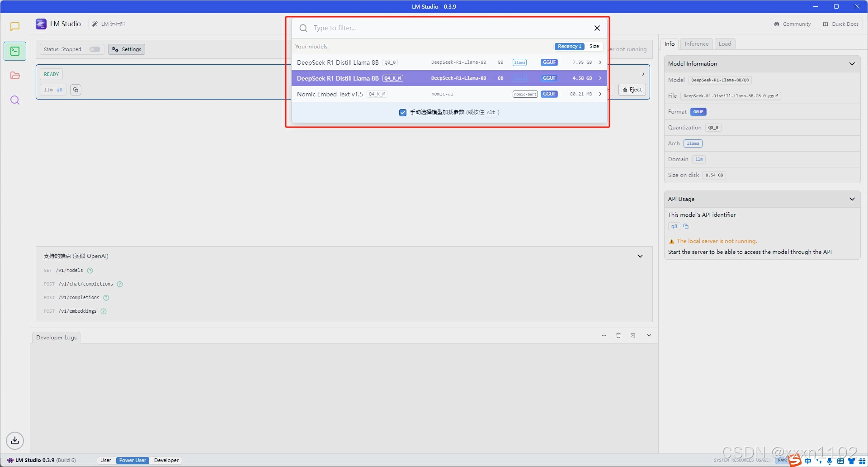
Task: Copy the q8 API identifier
Action: pyautogui.click(x=686, y=226)
